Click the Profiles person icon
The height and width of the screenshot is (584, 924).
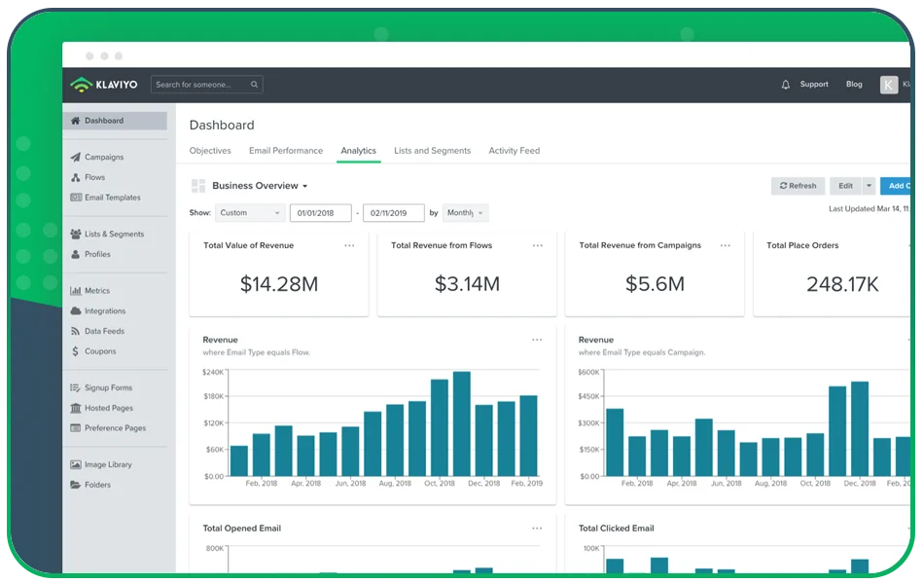(x=76, y=254)
